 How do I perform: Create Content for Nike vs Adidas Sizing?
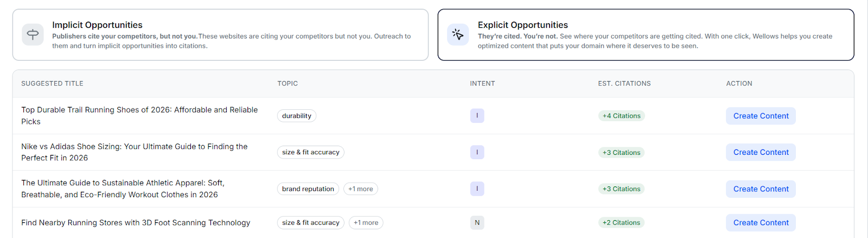pos(761,152)
